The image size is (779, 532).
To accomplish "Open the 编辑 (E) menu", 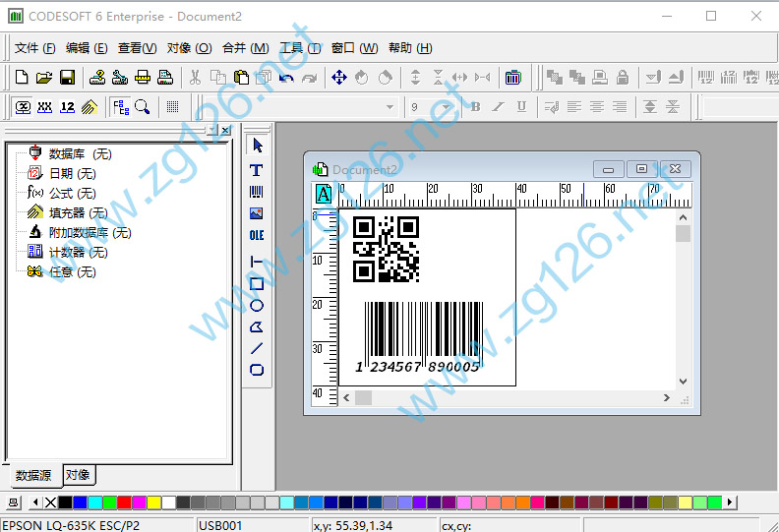I will [87, 48].
